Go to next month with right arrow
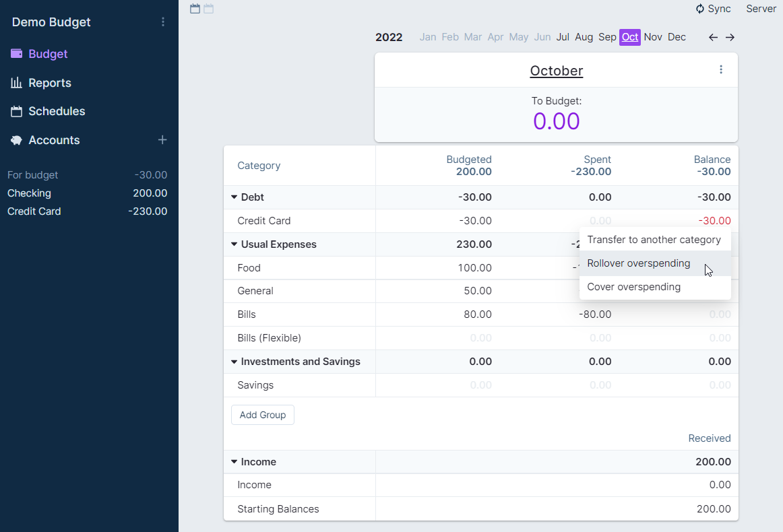Image resolution: width=783 pixels, height=532 pixels. [x=730, y=37]
